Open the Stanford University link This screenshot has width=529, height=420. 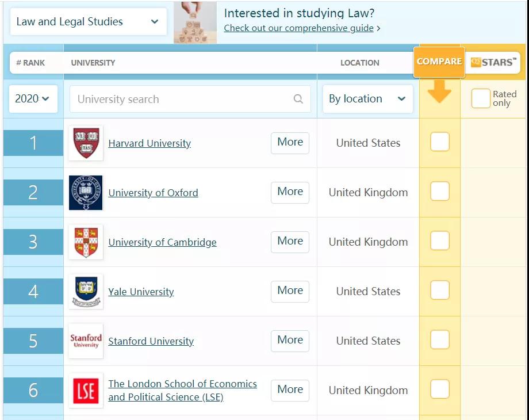[x=151, y=341]
